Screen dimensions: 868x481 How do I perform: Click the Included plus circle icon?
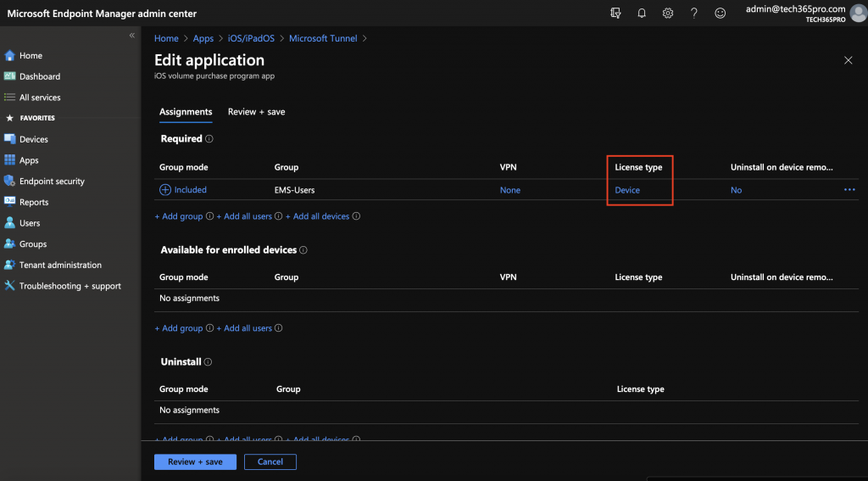coord(165,190)
